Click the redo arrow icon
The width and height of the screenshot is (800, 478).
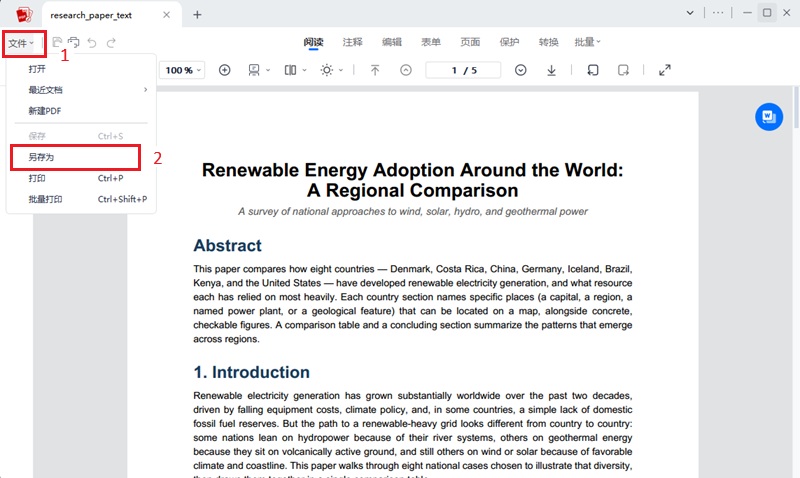coord(111,43)
